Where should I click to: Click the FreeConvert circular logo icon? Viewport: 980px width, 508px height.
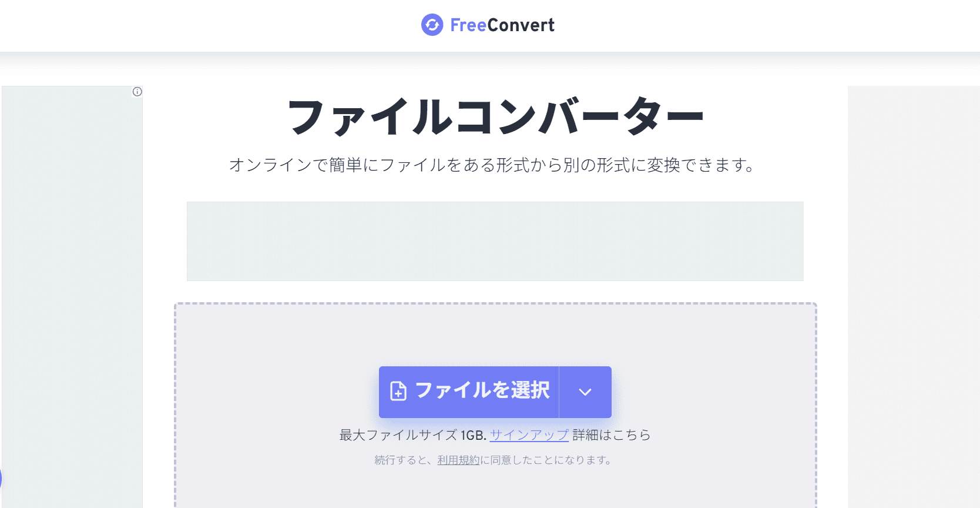pyautogui.click(x=432, y=25)
